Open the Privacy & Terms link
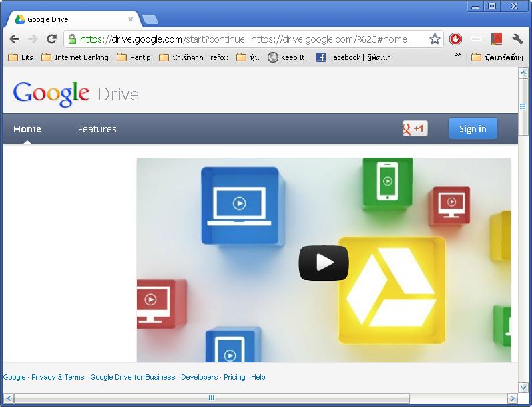This screenshot has height=407, width=532. click(x=57, y=377)
